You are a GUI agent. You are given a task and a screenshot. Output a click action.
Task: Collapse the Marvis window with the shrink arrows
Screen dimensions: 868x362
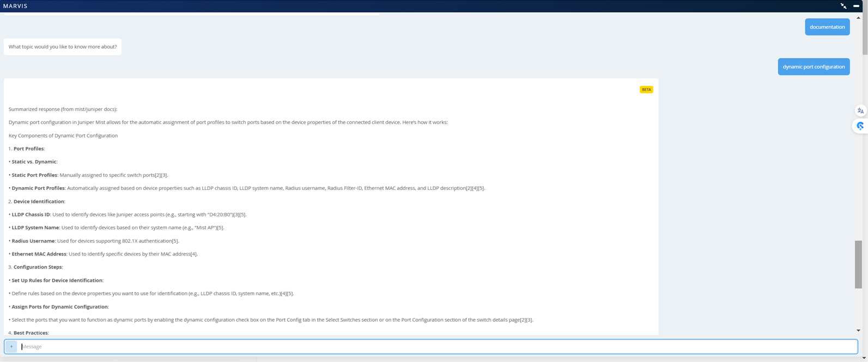(843, 6)
